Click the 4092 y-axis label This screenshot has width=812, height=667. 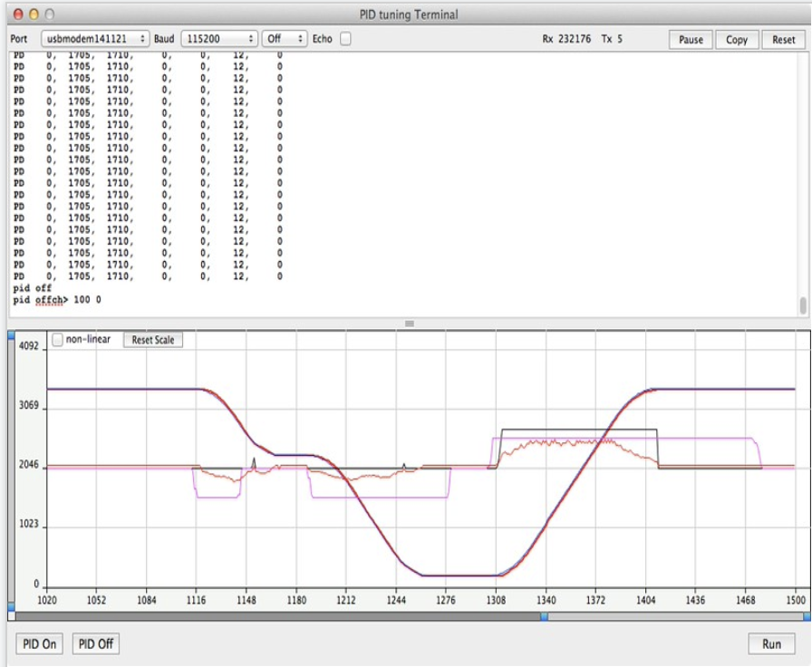point(28,346)
